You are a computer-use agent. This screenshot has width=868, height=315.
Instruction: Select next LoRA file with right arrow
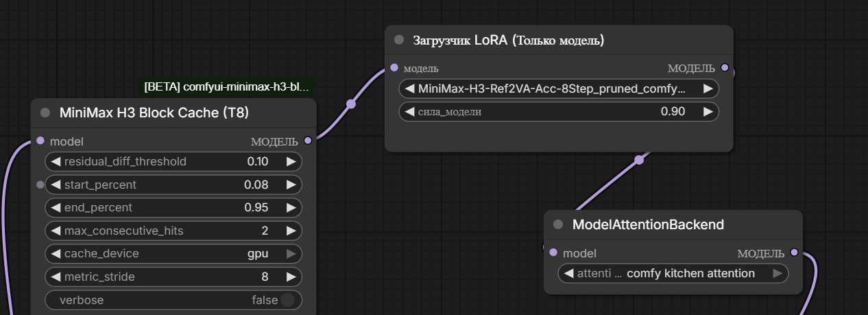(708, 89)
